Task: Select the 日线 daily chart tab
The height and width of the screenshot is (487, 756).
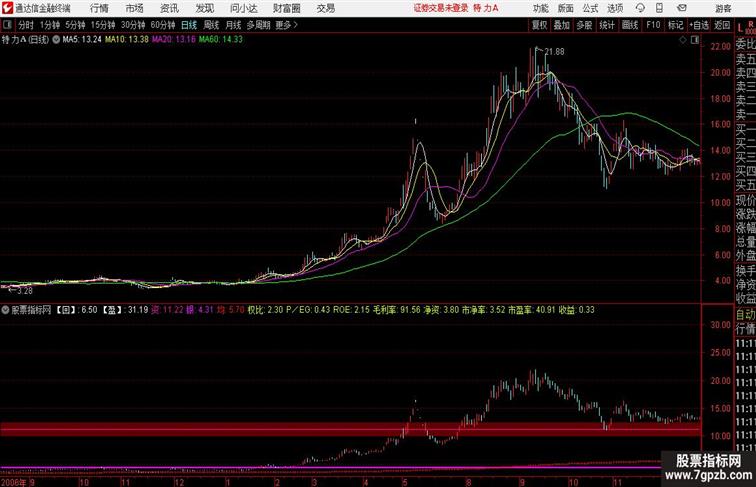Action: (189, 25)
